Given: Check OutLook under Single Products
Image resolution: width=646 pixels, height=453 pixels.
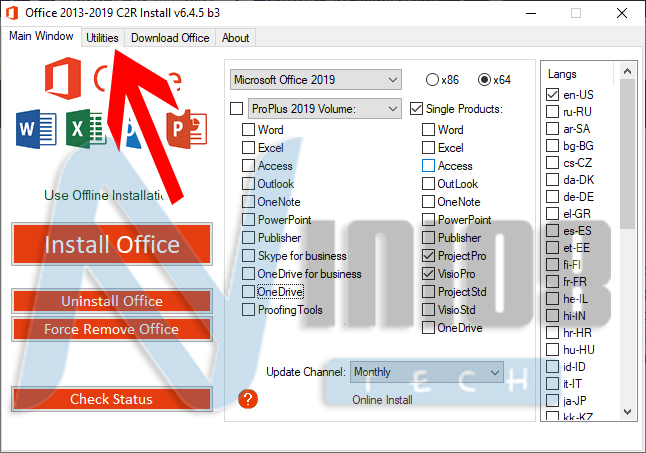Looking at the screenshot, I should [428, 184].
